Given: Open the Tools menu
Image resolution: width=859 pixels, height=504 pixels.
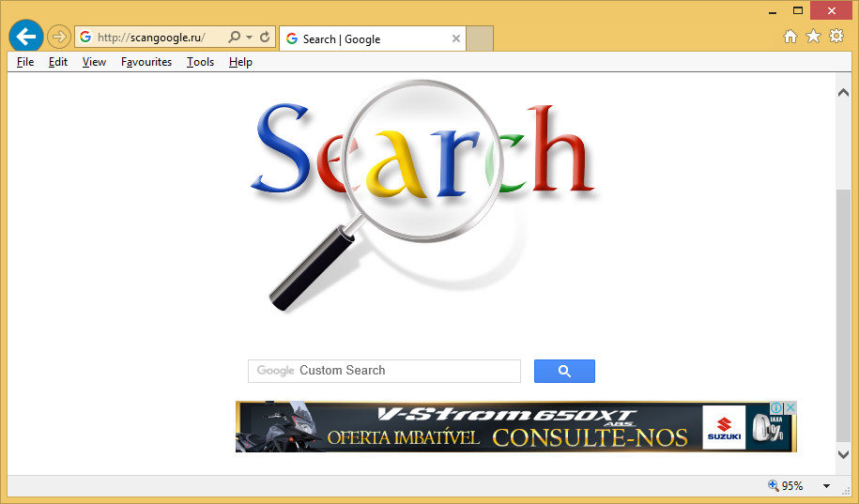Looking at the screenshot, I should (x=200, y=62).
